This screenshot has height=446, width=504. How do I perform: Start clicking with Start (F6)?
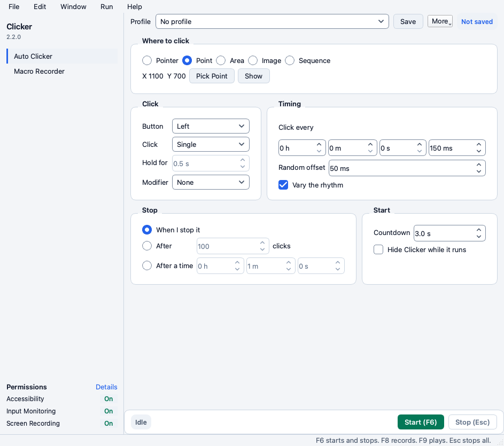click(x=421, y=422)
